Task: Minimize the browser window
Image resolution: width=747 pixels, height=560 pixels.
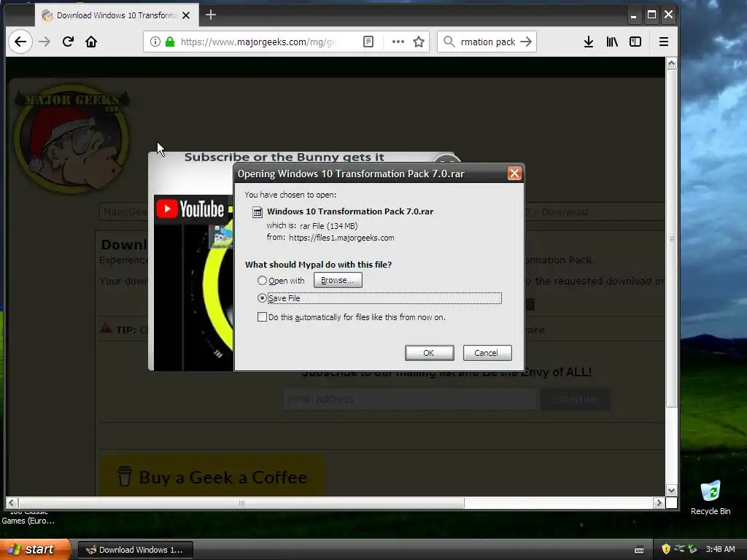Action: coord(633,15)
